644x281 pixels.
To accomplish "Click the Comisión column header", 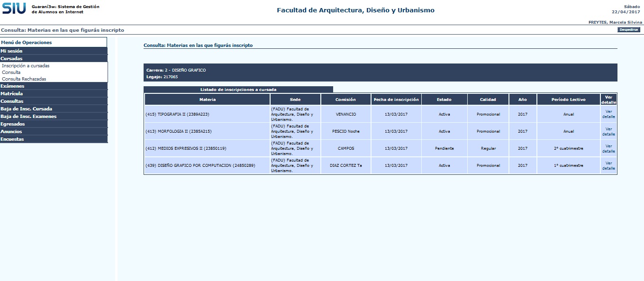I will coord(345,100).
